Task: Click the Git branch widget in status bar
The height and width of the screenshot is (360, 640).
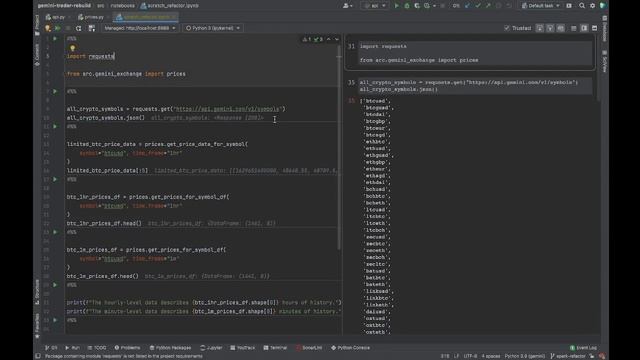Action: [x=568, y=356]
